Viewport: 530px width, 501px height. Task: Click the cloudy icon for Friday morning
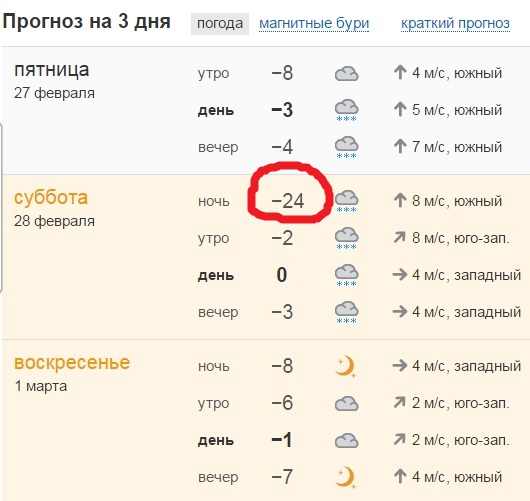click(346, 74)
